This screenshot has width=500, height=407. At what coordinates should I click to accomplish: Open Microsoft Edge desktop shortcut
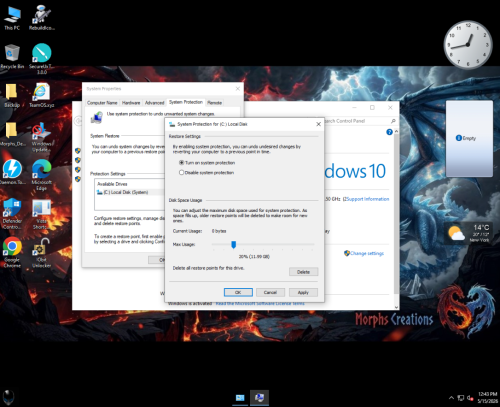tap(42, 174)
